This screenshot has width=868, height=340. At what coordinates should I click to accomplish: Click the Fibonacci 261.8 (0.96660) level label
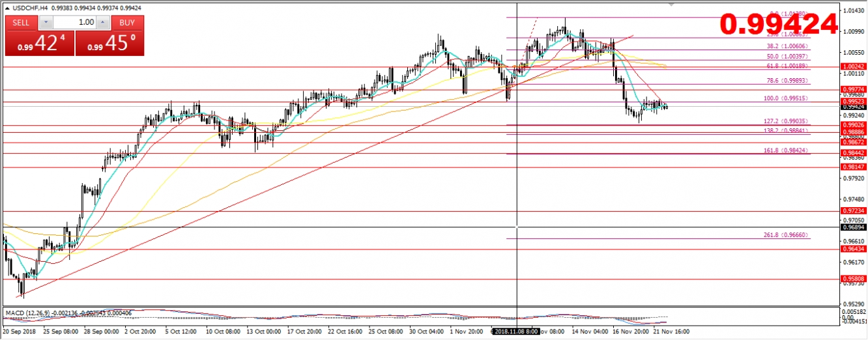coord(786,235)
